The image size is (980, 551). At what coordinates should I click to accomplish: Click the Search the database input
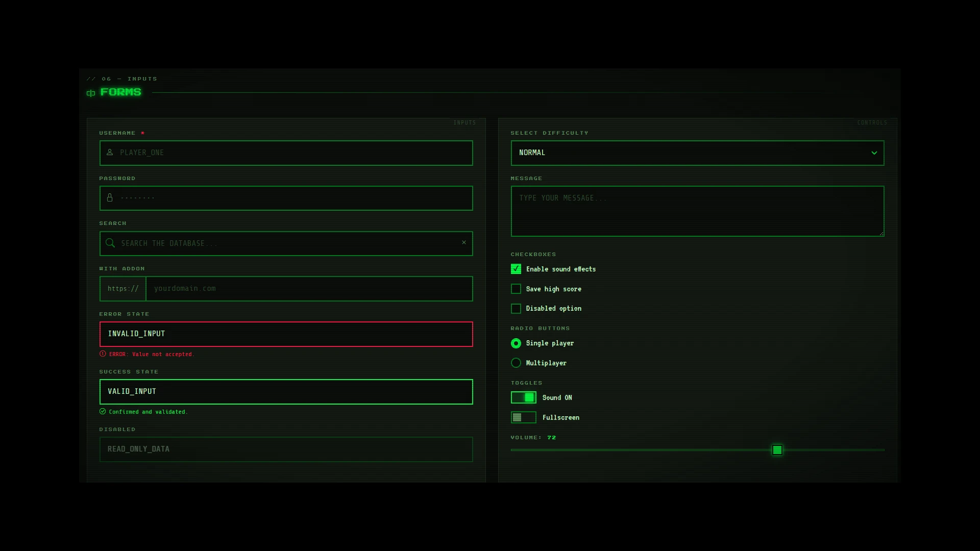pos(286,243)
